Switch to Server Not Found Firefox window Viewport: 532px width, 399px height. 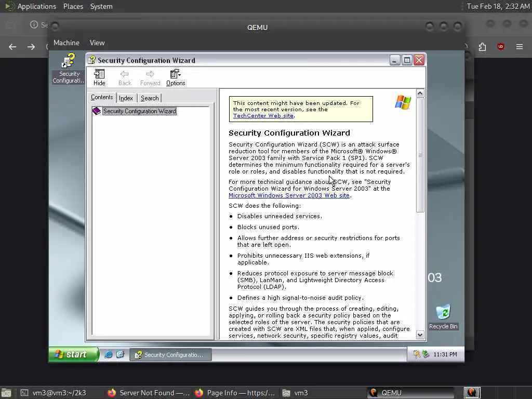click(x=148, y=393)
